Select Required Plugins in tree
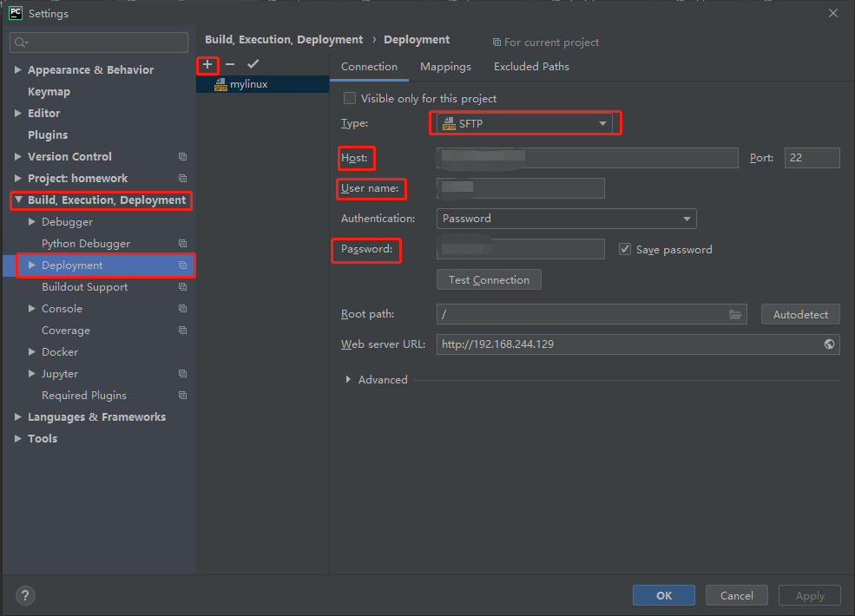The image size is (855, 616). (84, 396)
